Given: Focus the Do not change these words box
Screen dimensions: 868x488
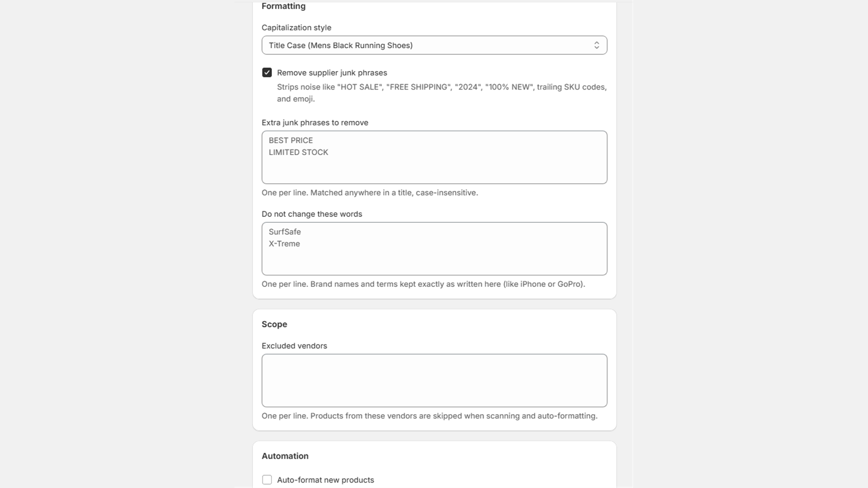Looking at the screenshot, I should click(x=434, y=248).
